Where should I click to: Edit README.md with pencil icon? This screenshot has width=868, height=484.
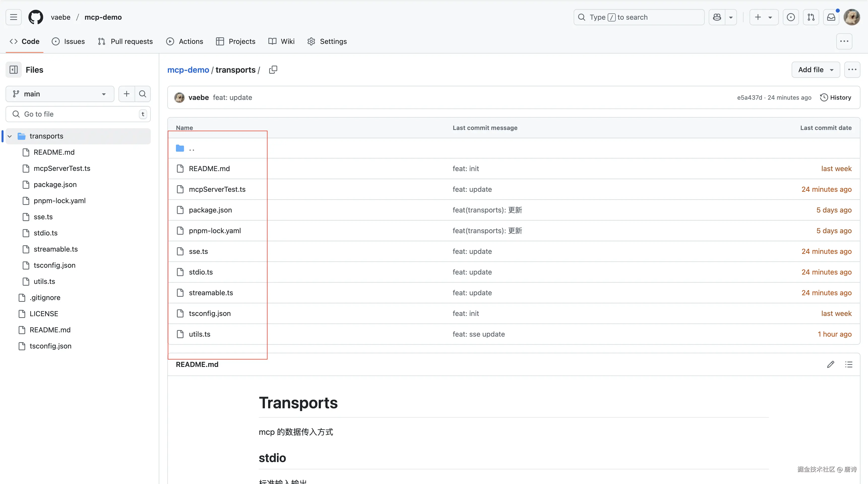tap(831, 364)
